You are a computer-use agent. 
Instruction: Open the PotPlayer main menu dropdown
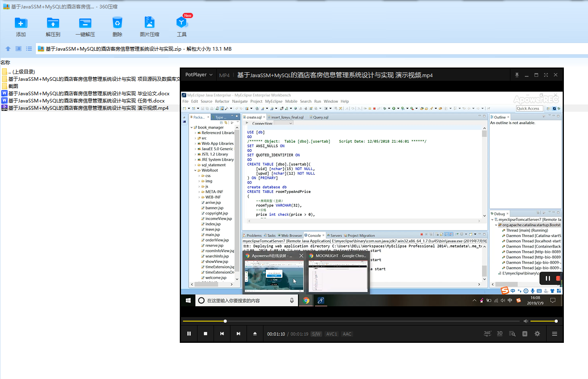tap(199, 75)
